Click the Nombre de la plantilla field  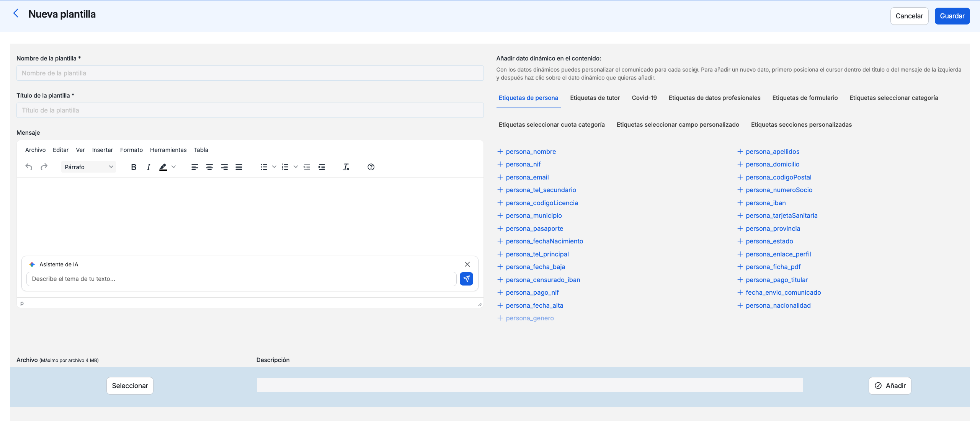click(250, 73)
